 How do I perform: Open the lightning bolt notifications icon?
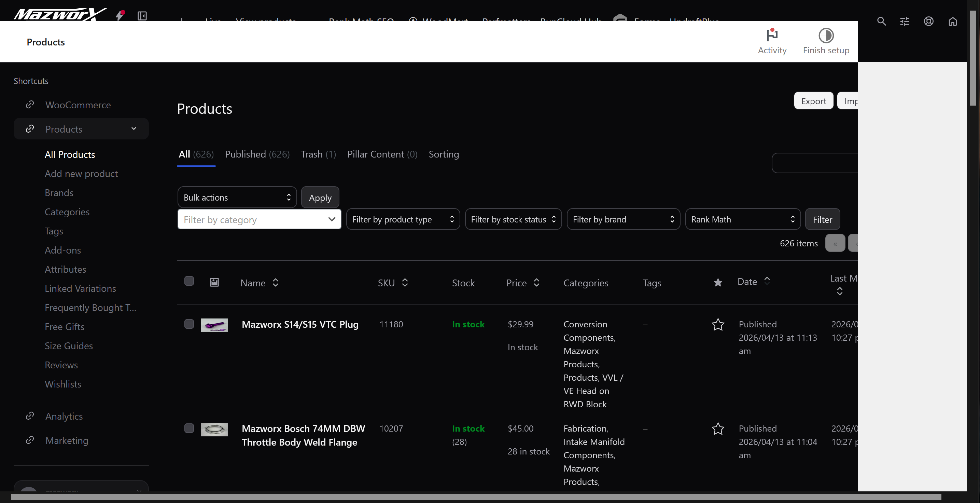[120, 15]
